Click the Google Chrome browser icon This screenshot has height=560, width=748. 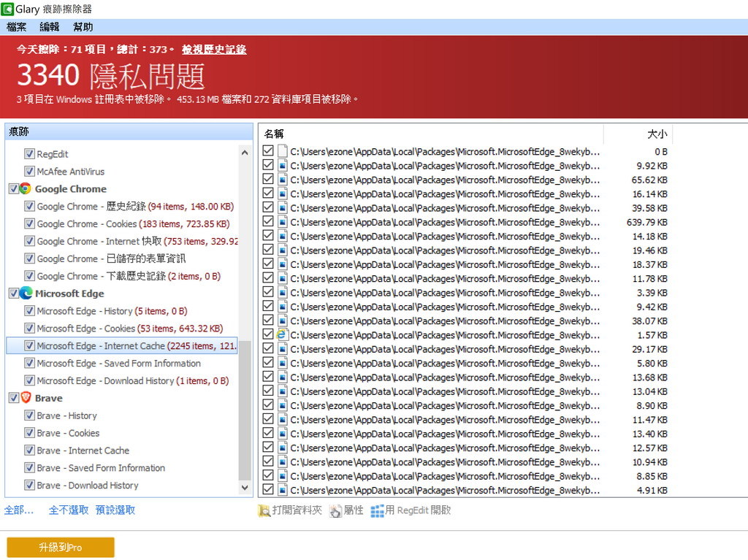coord(26,188)
